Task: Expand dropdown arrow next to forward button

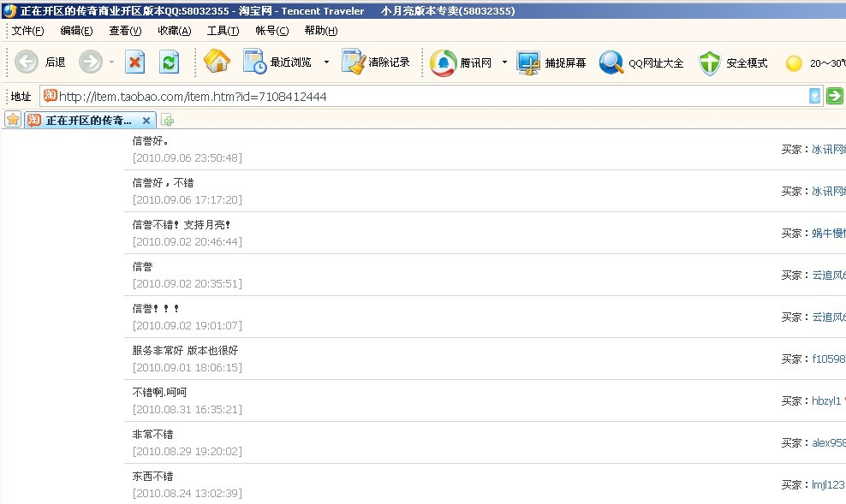Action: tap(112, 62)
